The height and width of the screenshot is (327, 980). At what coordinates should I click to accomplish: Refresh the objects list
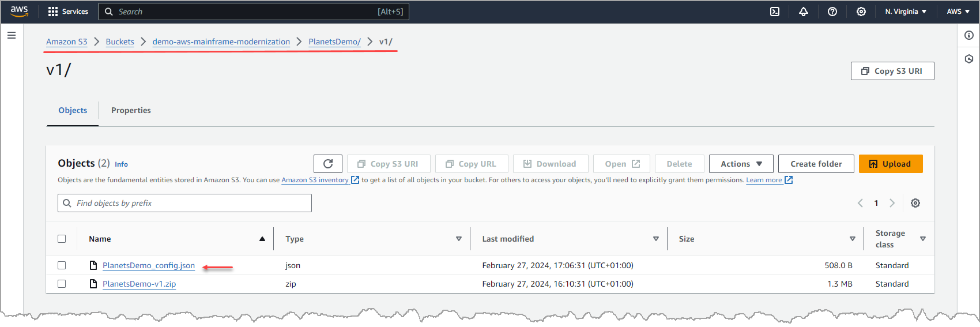(328, 164)
